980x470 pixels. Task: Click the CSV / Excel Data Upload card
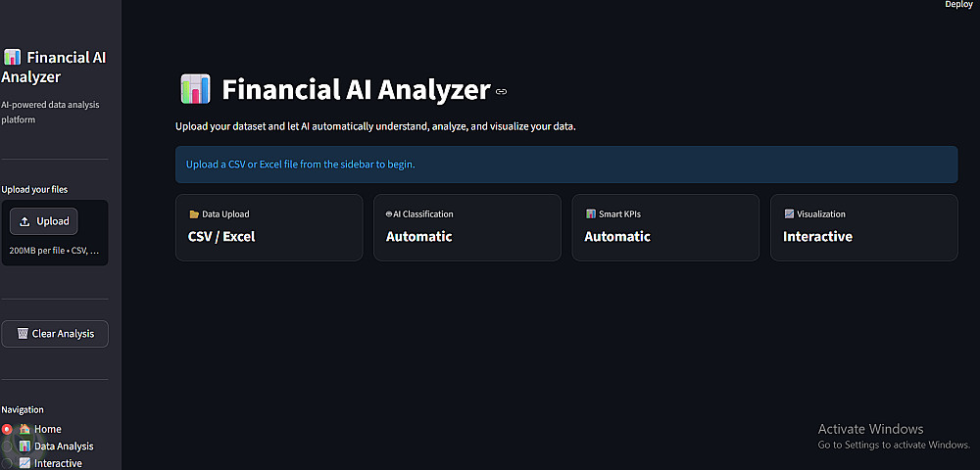[269, 227]
